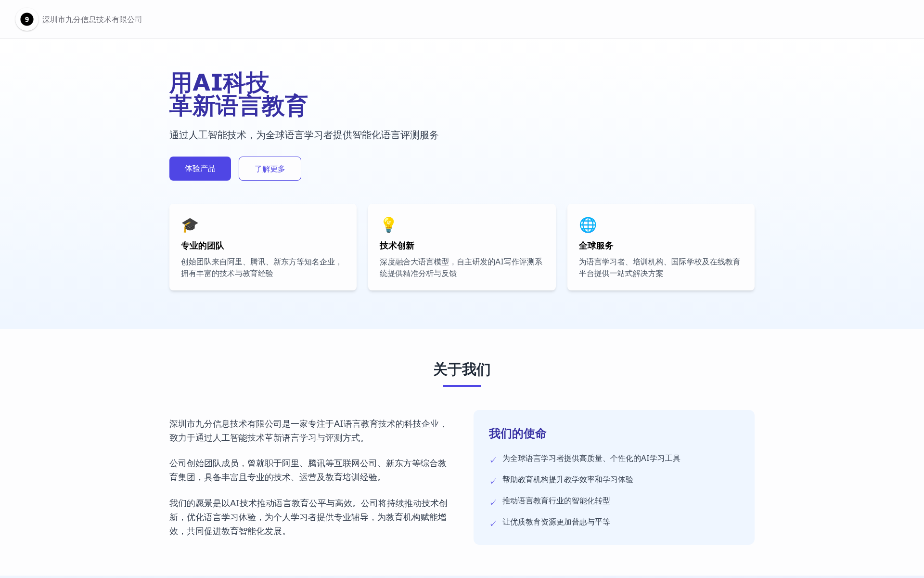The image size is (924, 578).
Task: Click checkmark beside 帮助教育机构提升教学效率
Action: 493,481
